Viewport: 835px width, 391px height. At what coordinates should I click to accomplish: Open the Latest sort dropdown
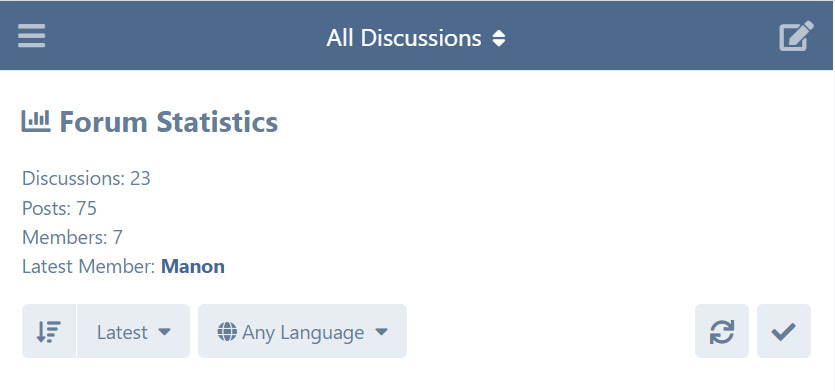coord(134,331)
